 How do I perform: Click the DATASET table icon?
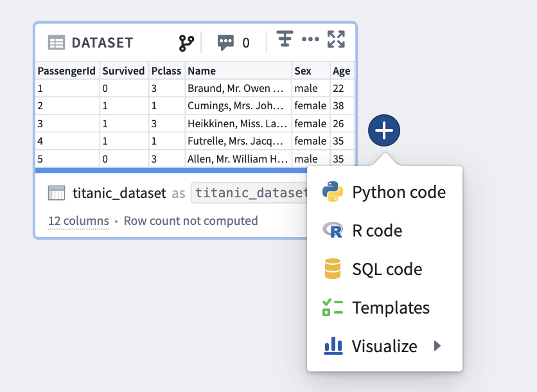pos(57,43)
